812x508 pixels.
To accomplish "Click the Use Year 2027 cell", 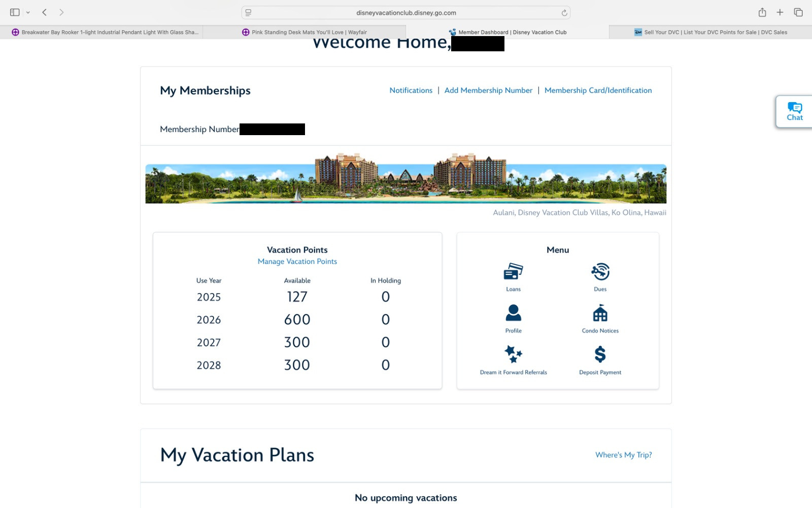I will click(x=209, y=343).
